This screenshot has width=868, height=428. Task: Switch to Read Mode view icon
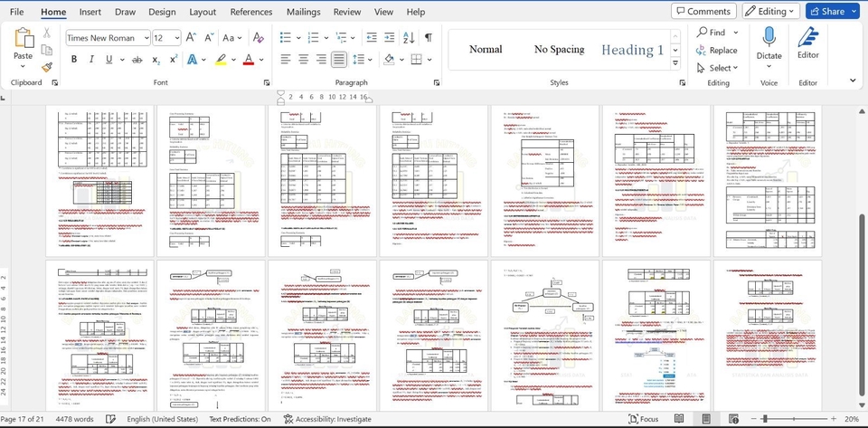[679, 419]
